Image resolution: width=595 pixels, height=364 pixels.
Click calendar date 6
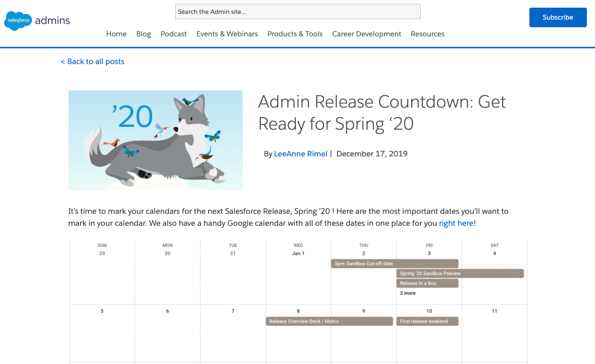(x=168, y=311)
